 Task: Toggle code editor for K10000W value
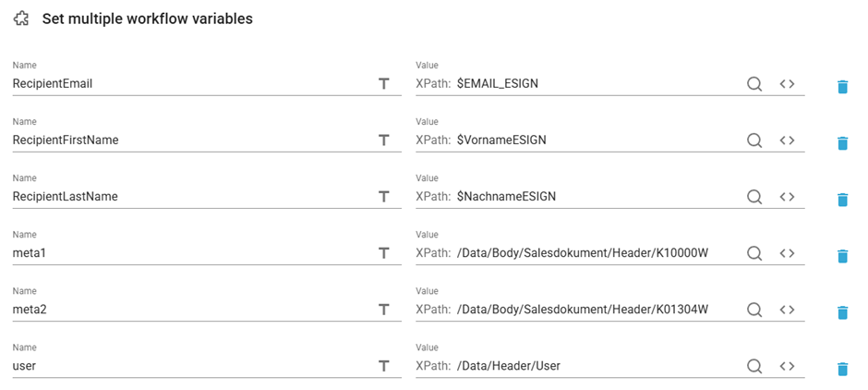(787, 253)
